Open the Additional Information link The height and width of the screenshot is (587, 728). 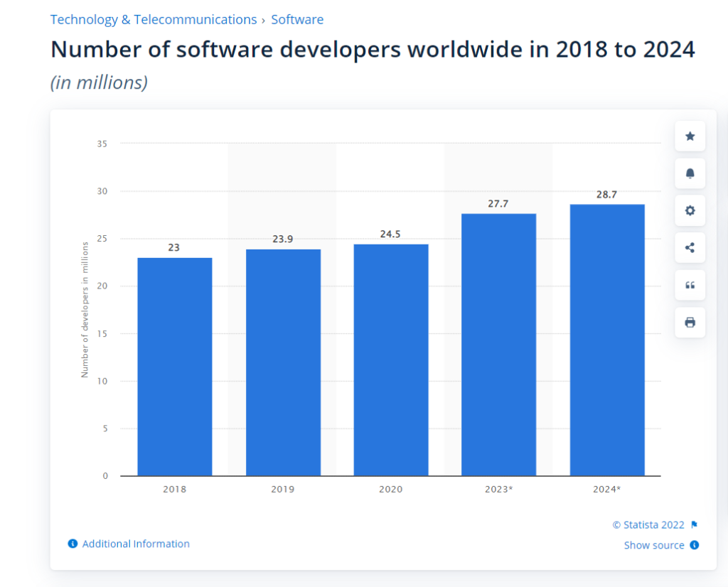[x=136, y=544]
